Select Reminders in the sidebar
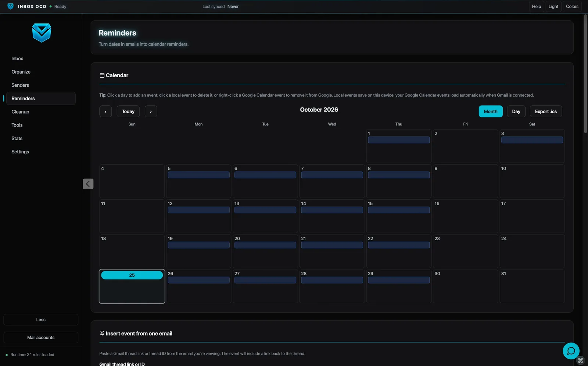The image size is (588, 366). click(x=41, y=98)
